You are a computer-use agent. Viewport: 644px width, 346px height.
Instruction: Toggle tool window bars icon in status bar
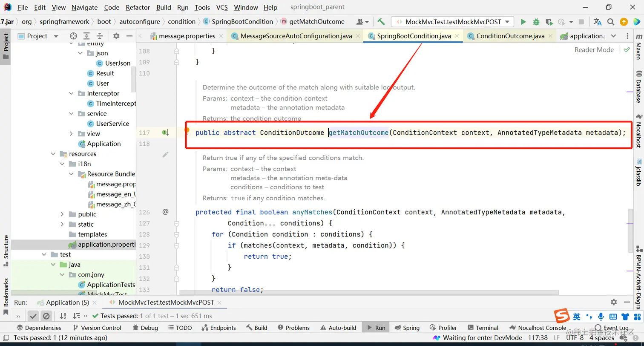tap(5, 338)
